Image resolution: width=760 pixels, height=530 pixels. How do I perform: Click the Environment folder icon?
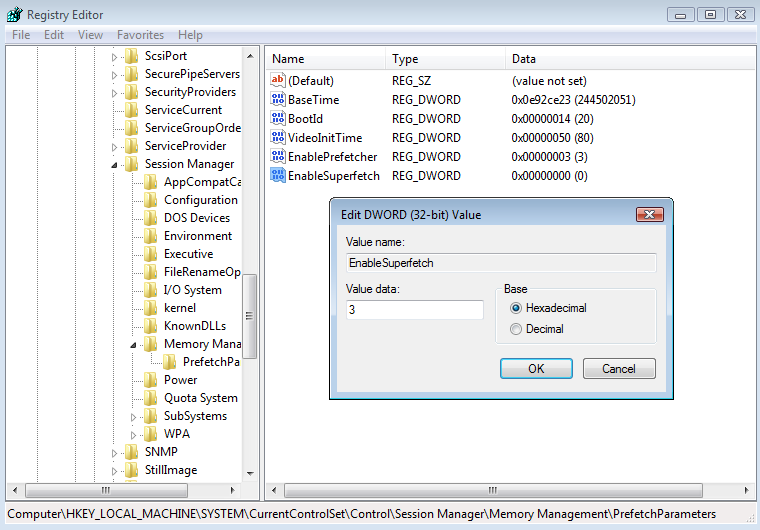tap(151, 236)
